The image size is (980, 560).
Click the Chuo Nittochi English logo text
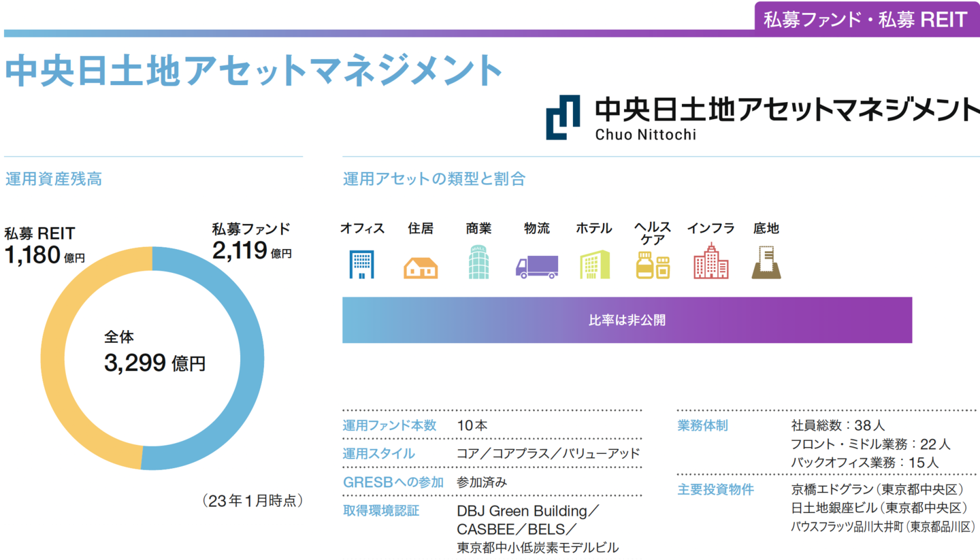(646, 134)
